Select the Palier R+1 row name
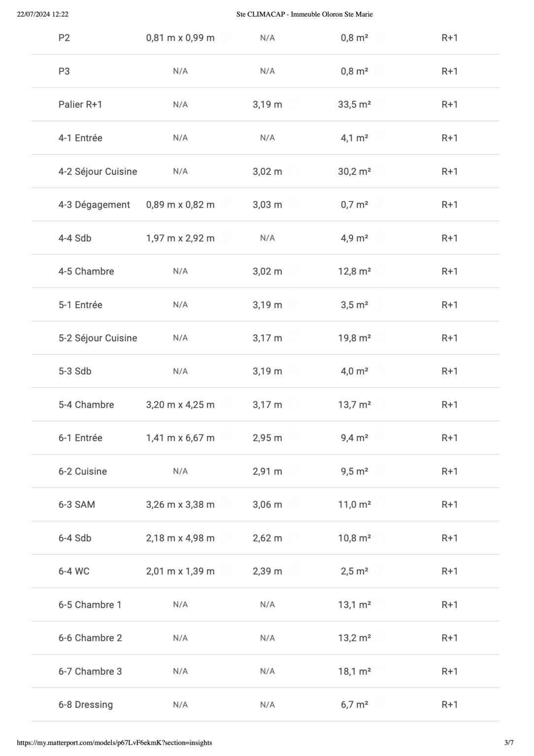 point(80,104)
